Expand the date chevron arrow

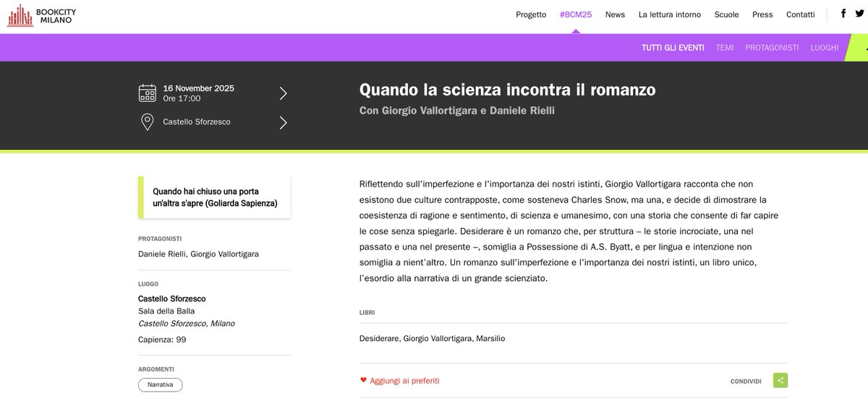pos(283,93)
